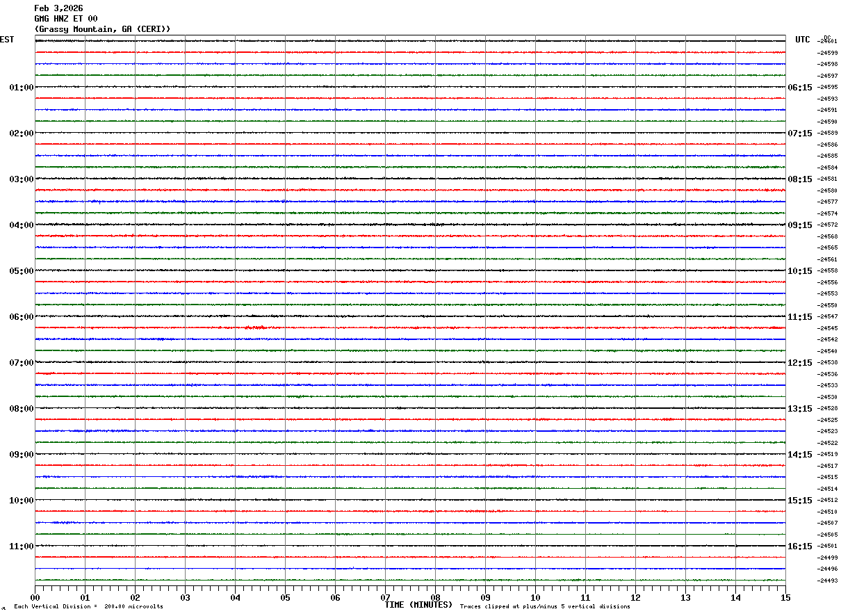Click the '03:00' EST time label

tap(22, 179)
